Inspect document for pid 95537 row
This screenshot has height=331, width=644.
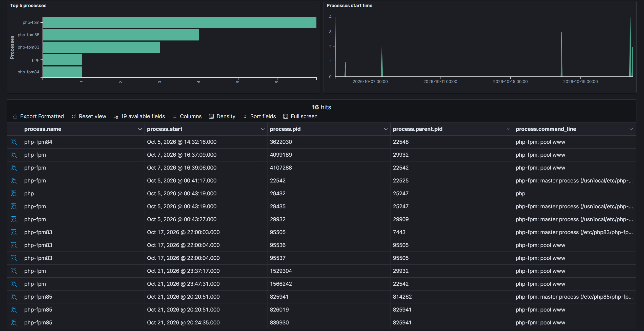tap(14, 258)
